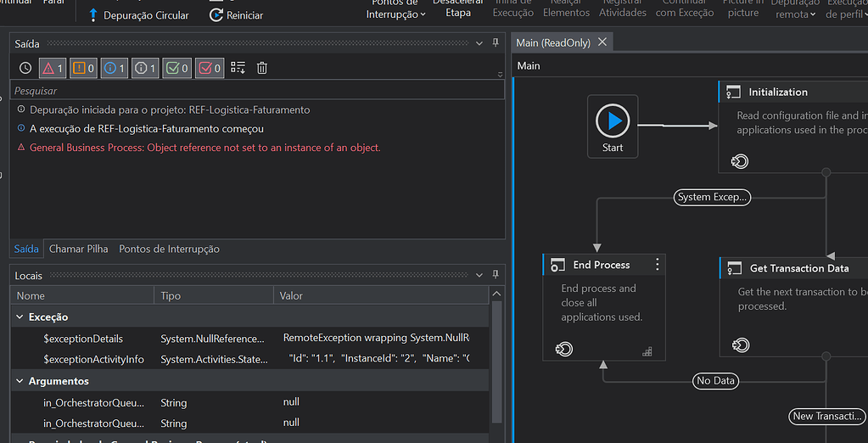Open the Pontos de Interrupção dropdown
This screenshot has height=443, width=868.
click(395, 14)
